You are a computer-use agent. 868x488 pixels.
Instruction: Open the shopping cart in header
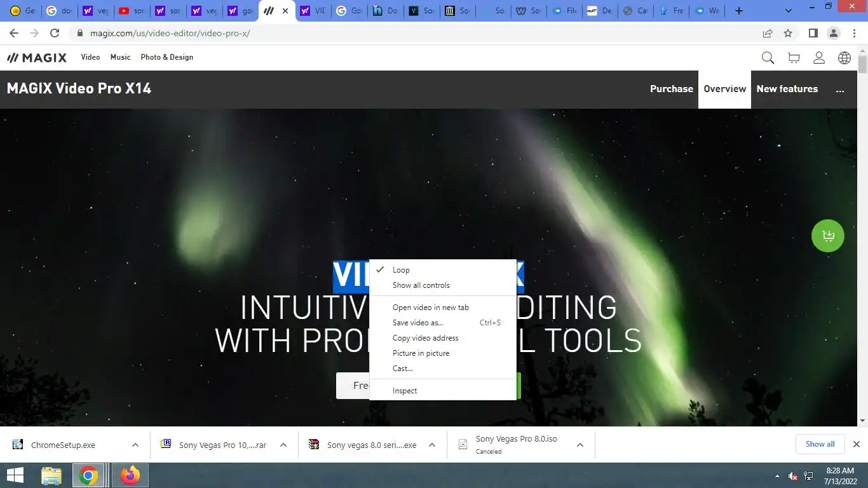pos(794,58)
